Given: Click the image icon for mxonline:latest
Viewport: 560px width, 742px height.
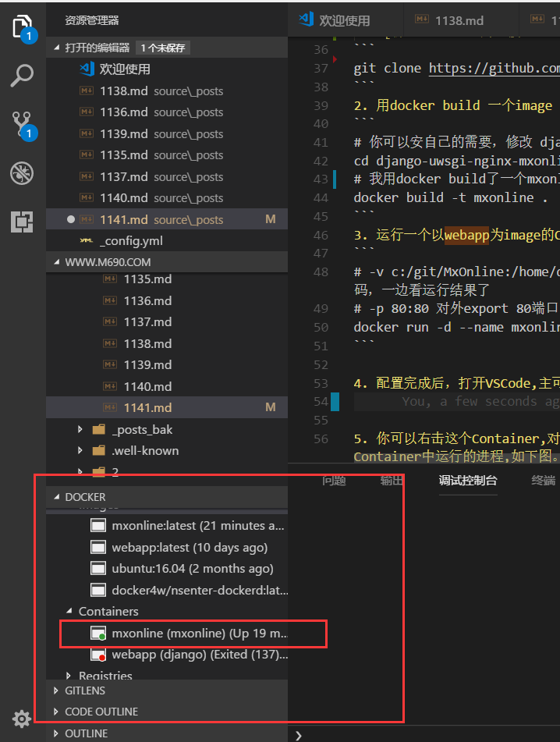Looking at the screenshot, I should point(98,526).
